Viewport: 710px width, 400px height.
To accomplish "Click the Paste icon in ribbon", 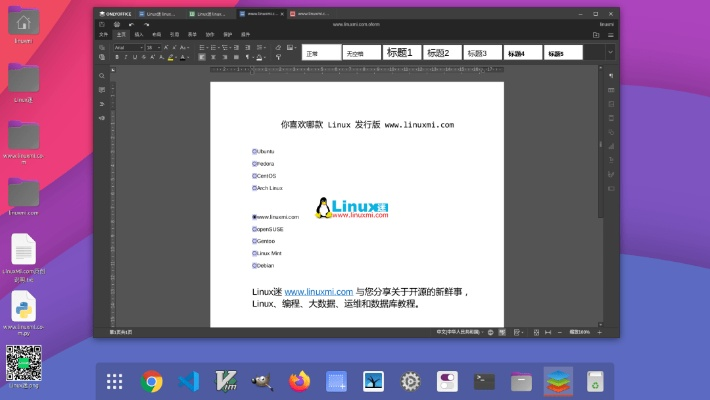I will (102, 57).
